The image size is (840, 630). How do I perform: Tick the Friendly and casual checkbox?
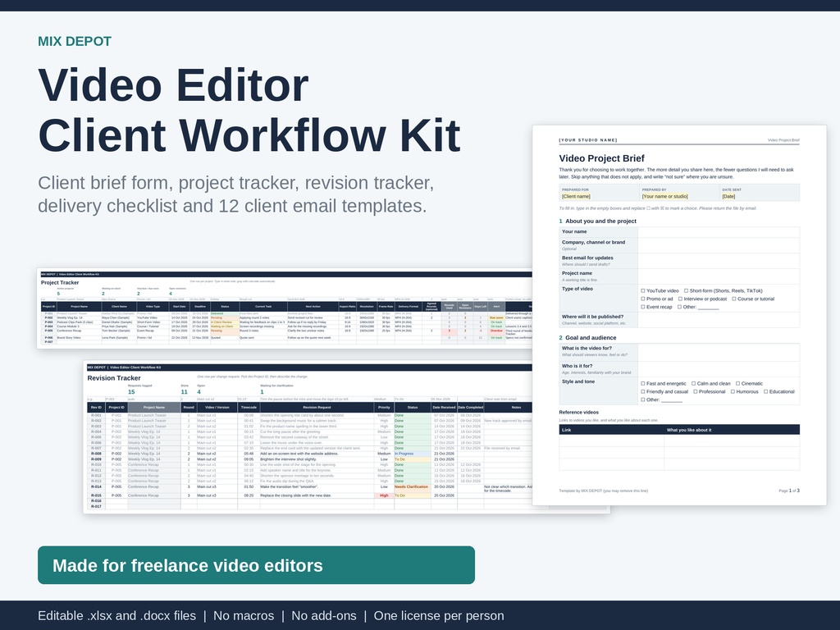click(x=643, y=391)
